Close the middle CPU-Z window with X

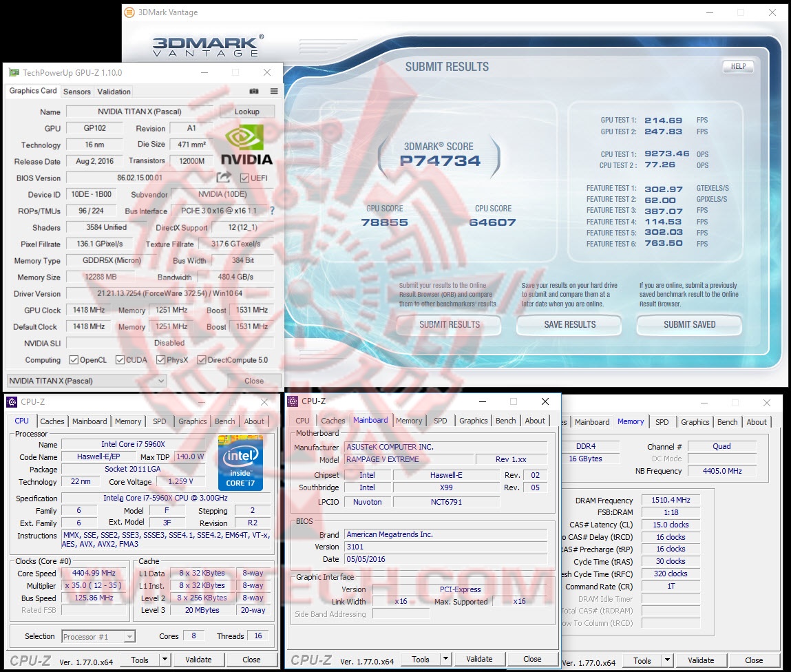pos(545,401)
